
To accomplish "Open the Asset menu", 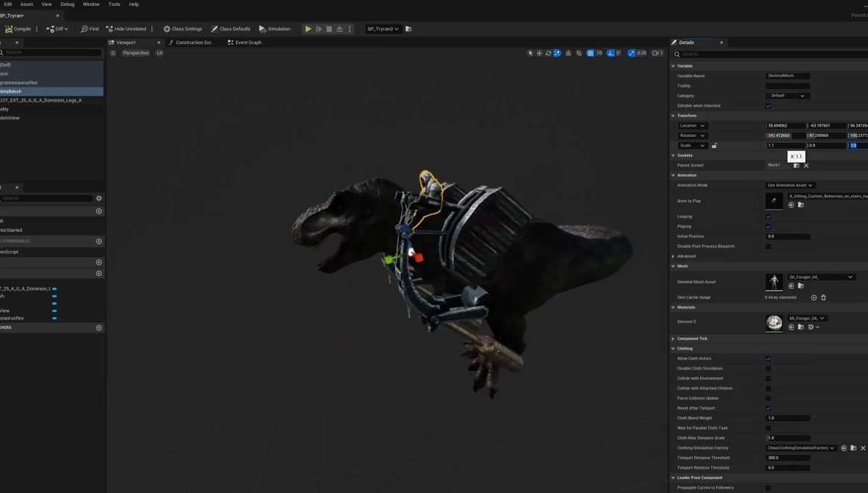I will pos(26,4).
